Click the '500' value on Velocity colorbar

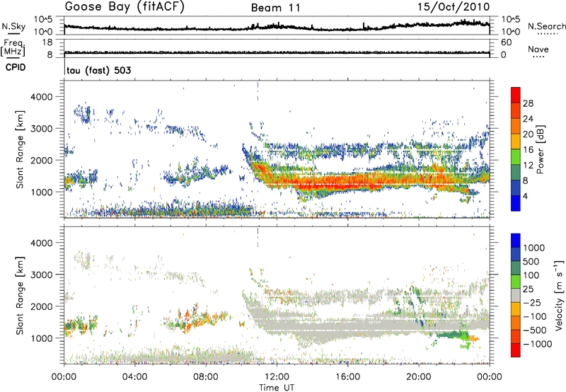(x=533, y=261)
